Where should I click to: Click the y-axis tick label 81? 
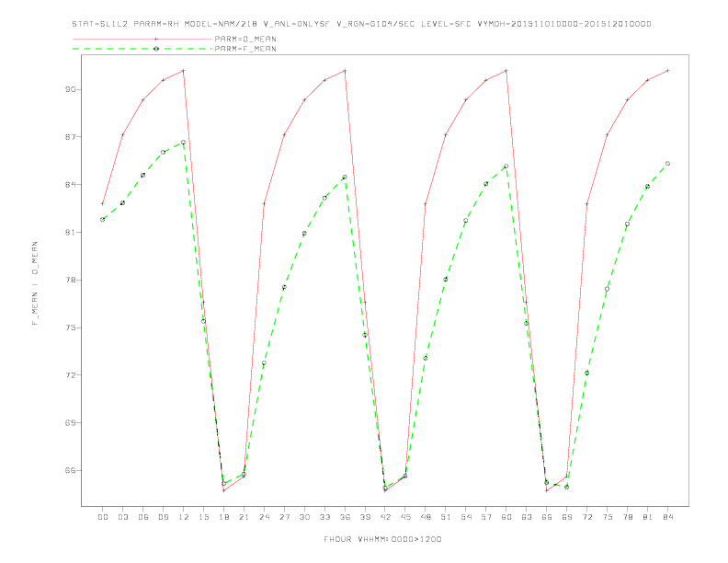70,232
